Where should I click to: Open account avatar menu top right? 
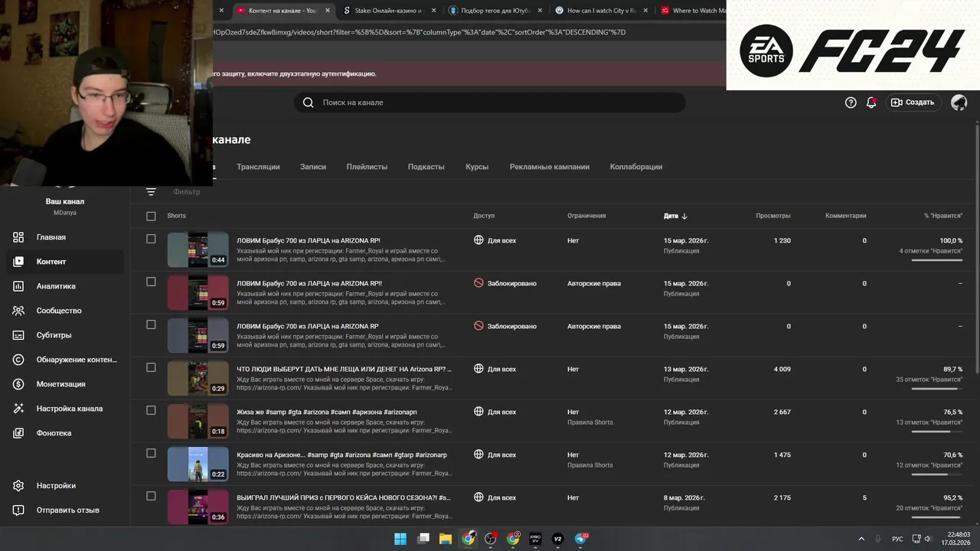tap(959, 103)
